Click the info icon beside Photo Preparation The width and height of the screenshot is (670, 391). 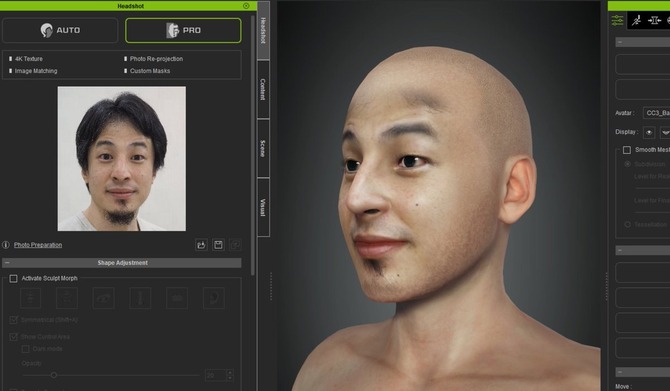[6, 245]
